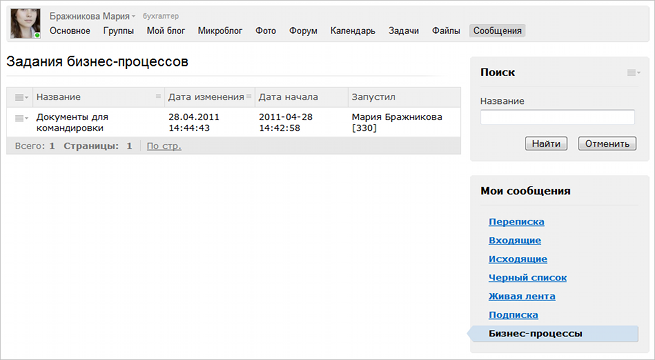Viewport: 655px width, 360px height.
Task: Focus the Название search field
Action: pyautogui.click(x=557, y=117)
